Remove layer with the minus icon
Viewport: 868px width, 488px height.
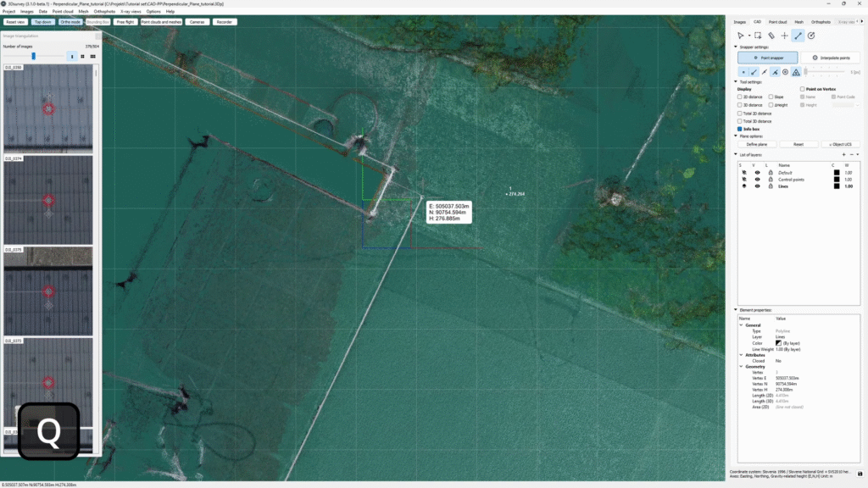[x=851, y=155]
